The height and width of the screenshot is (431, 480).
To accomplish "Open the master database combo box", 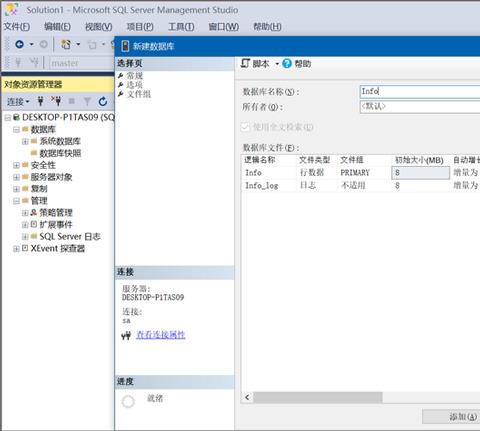I will pos(81,63).
